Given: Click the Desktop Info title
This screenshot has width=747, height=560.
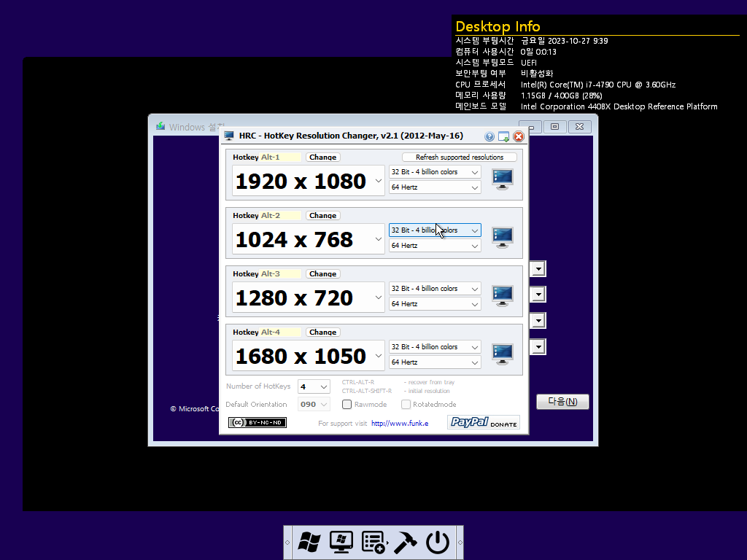Looking at the screenshot, I should [498, 26].
